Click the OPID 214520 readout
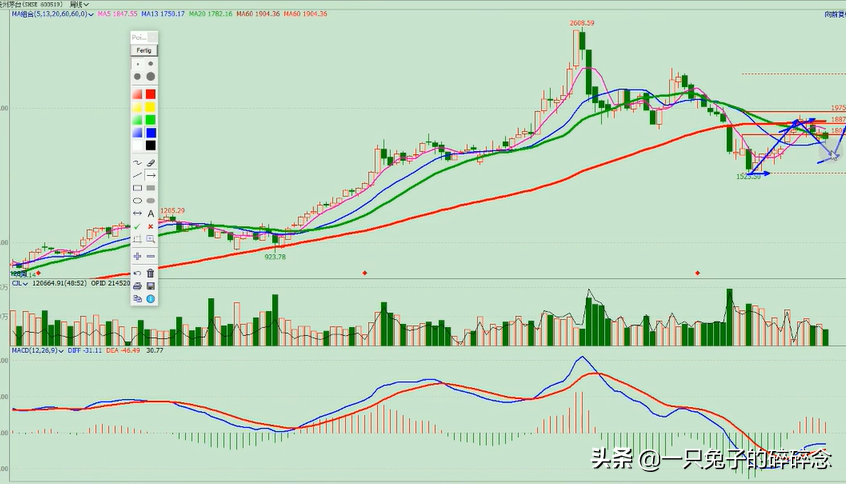Screen dimensions: 846x484 click(x=111, y=283)
